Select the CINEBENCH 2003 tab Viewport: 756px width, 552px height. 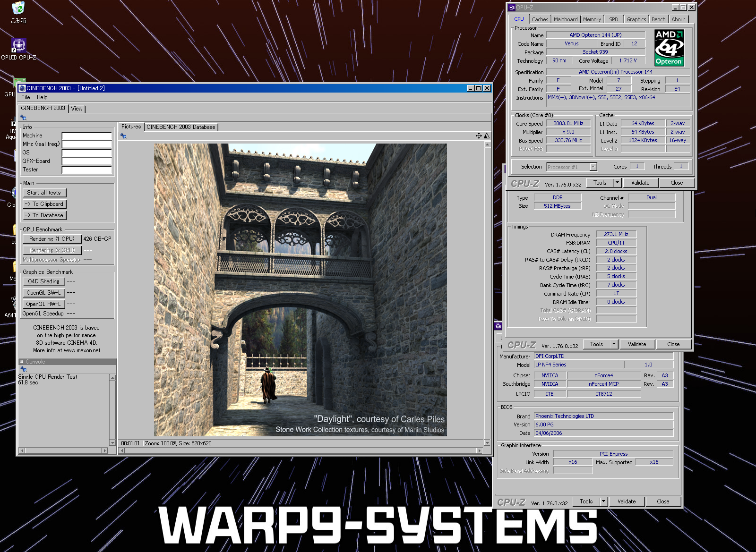click(x=43, y=108)
